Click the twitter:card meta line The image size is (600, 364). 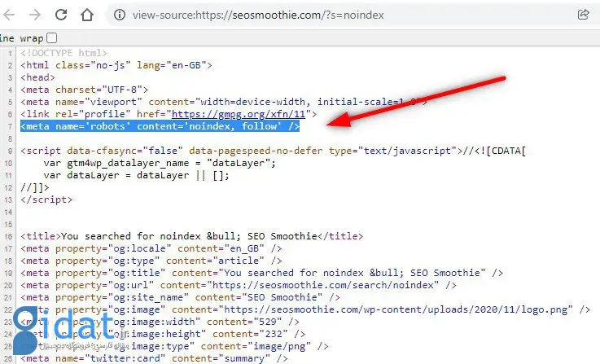[x=152, y=358]
